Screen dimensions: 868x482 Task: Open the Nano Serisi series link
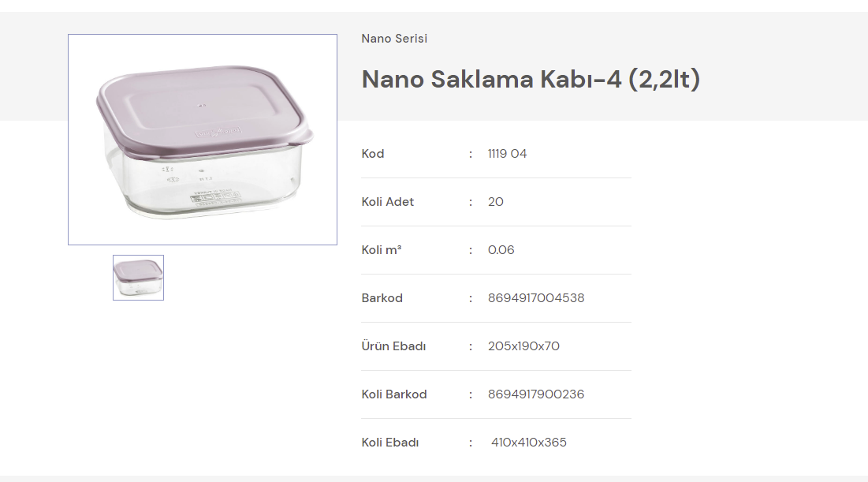pos(394,39)
